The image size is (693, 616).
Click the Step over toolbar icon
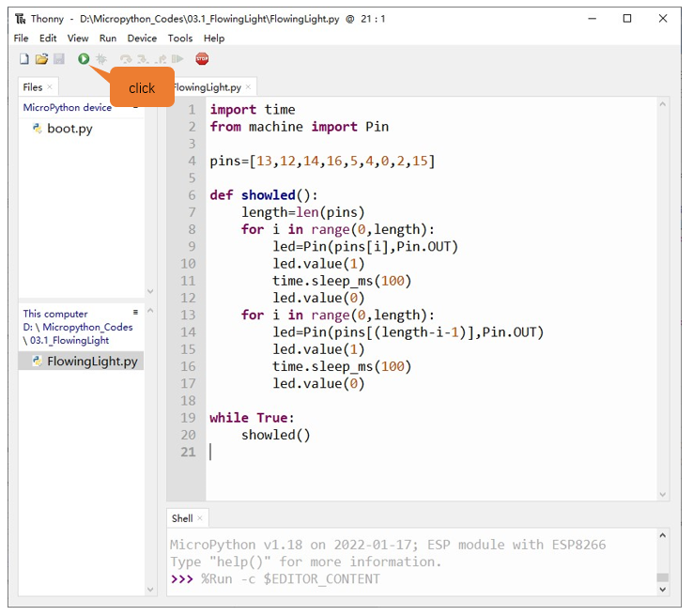click(x=126, y=59)
